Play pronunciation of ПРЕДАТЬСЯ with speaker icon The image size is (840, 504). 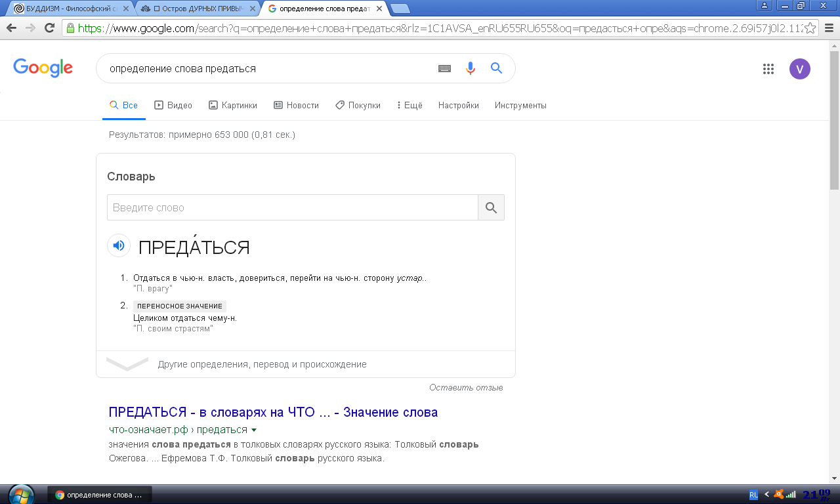pyautogui.click(x=118, y=245)
